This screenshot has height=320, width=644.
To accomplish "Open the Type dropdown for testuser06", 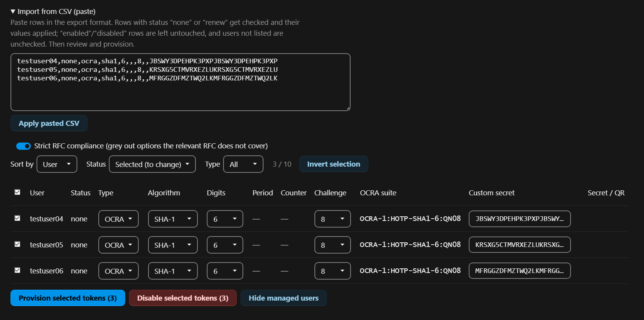I will [x=119, y=271].
